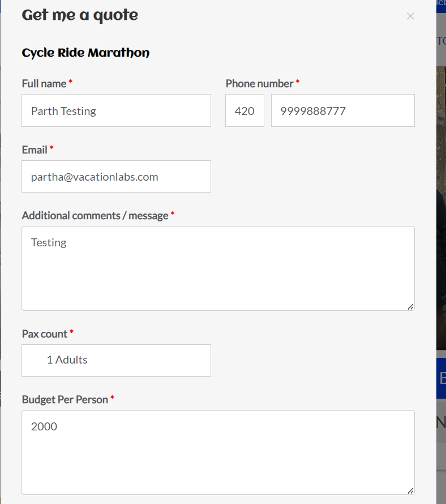Grab the comments text area resize handle
This screenshot has height=504, width=446.
[410, 306]
